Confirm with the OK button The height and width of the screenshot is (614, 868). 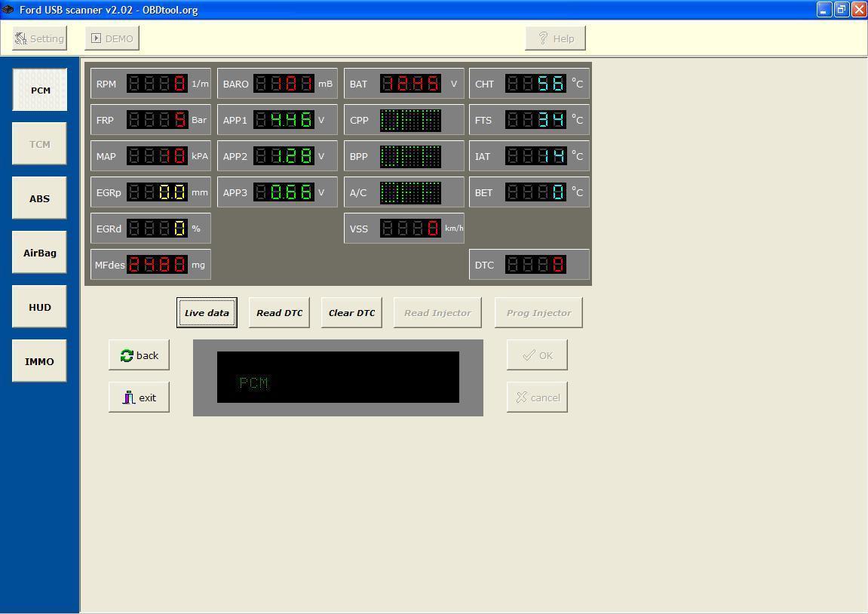537,355
